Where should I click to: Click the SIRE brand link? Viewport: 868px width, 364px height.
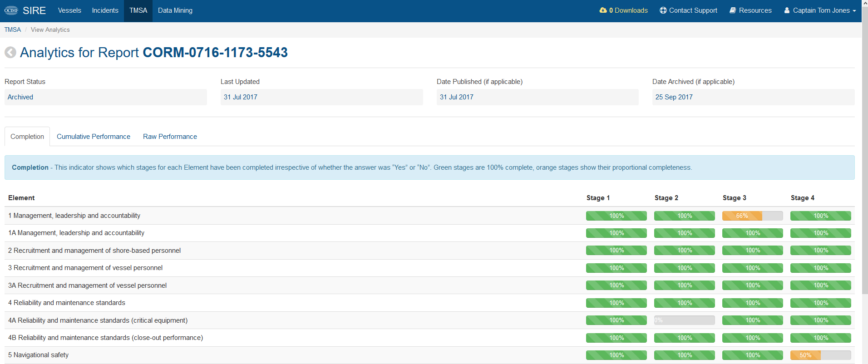34,10
